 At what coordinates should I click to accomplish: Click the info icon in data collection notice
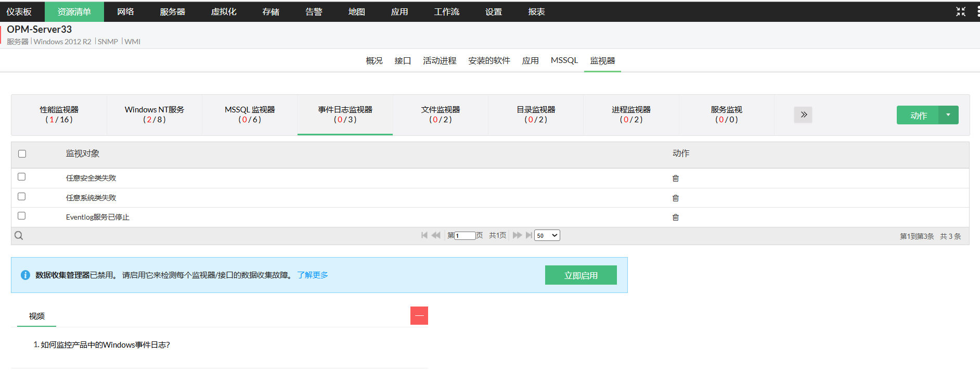click(25, 275)
